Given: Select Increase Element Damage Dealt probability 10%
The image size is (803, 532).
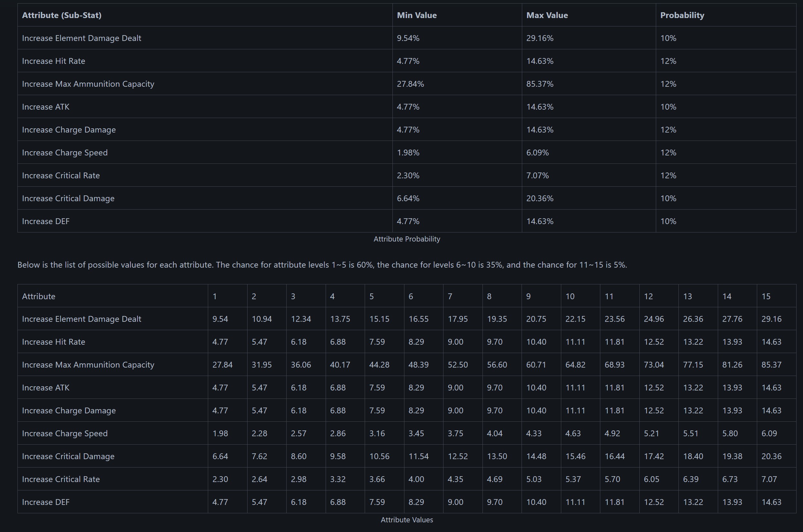Looking at the screenshot, I should (x=668, y=38).
